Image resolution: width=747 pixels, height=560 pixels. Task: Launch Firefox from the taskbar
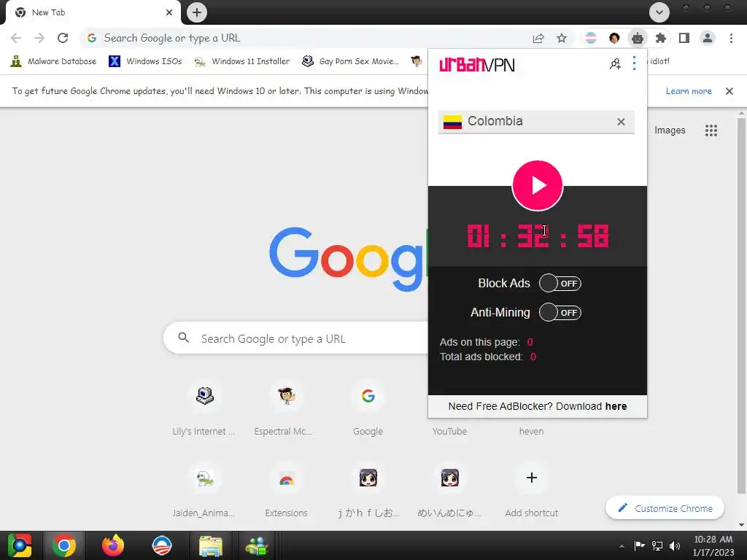click(113, 545)
